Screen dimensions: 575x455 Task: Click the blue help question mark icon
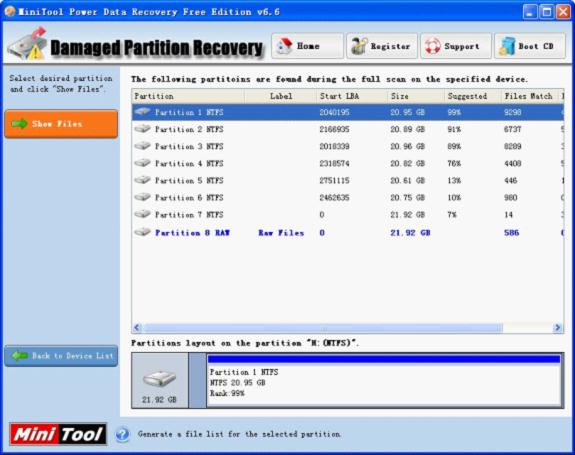click(122, 434)
